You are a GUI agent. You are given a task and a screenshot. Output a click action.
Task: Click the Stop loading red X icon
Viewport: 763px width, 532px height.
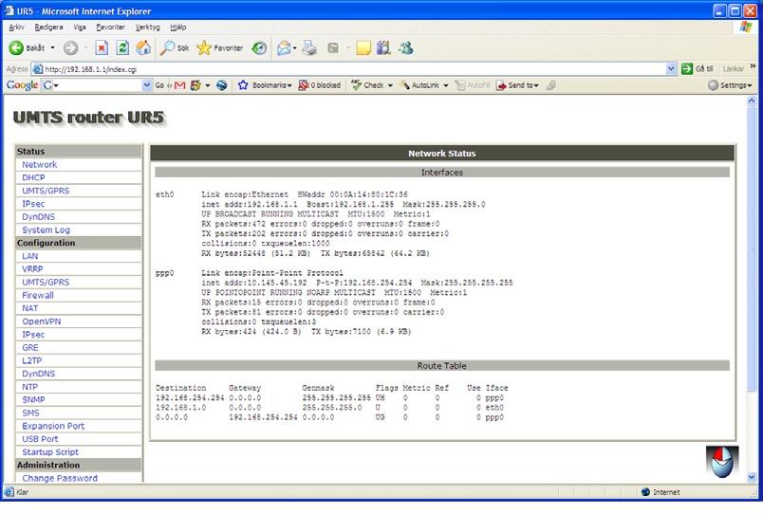102,47
